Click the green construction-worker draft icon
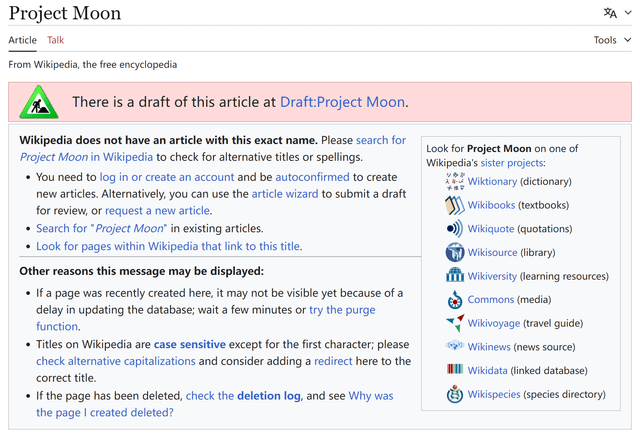This screenshot has height=440, width=640. tap(39, 102)
